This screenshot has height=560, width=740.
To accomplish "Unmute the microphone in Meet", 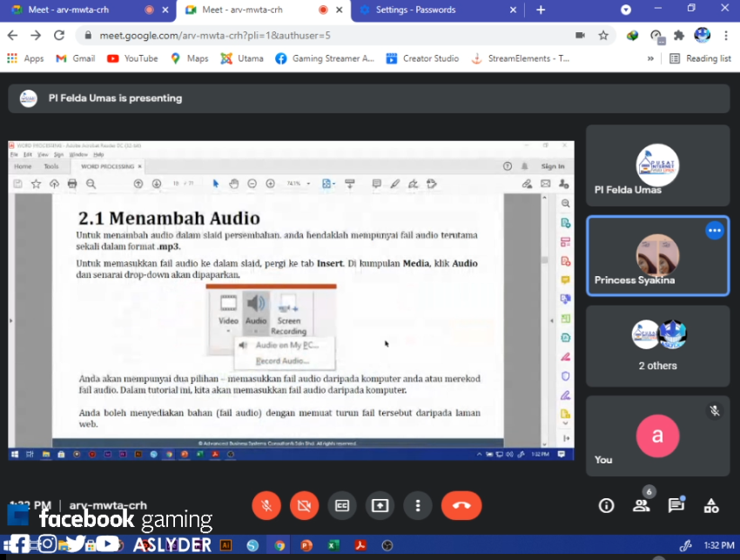I will tap(266, 505).
